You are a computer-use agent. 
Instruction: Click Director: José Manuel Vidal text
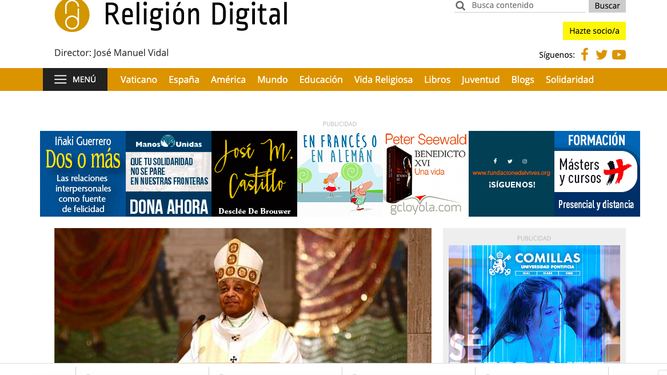[111, 53]
